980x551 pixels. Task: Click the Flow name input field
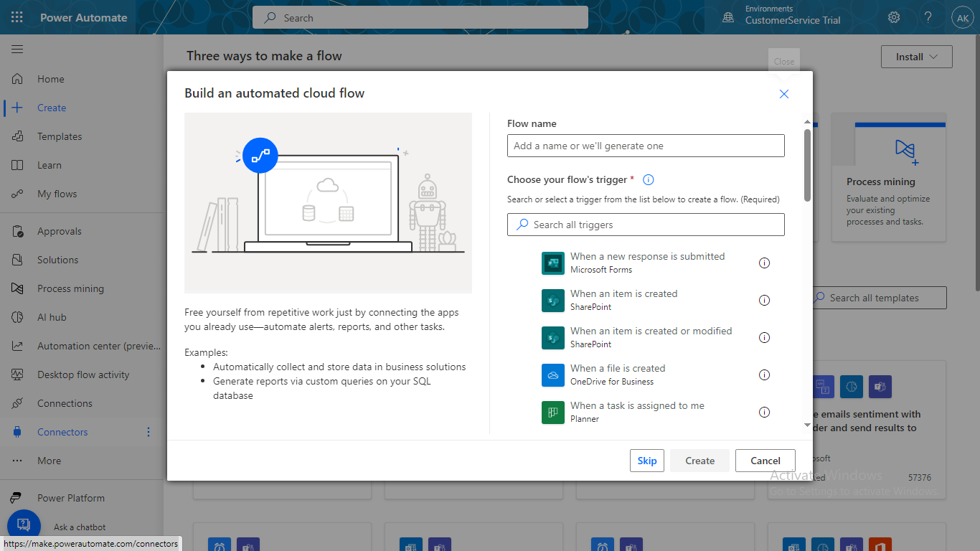[646, 145]
